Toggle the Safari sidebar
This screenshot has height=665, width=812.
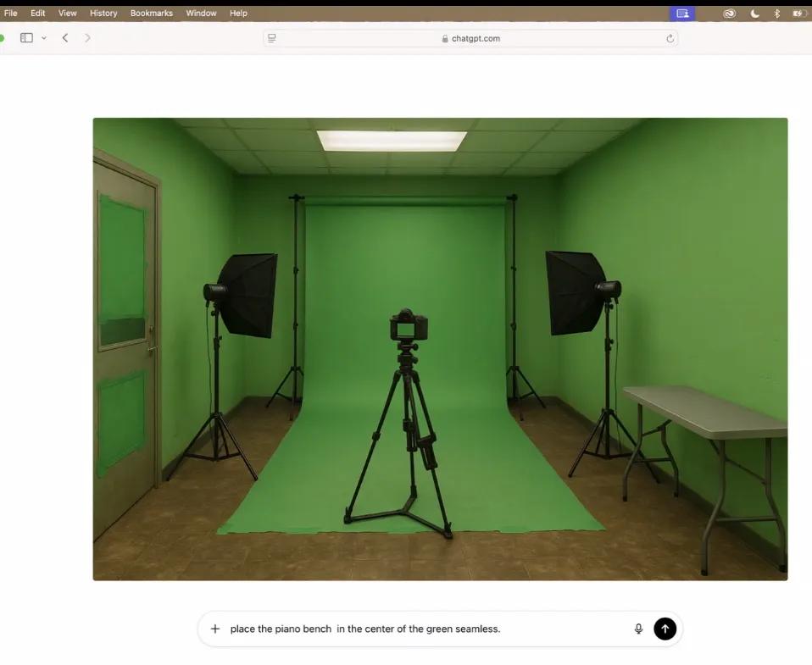pos(26,37)
